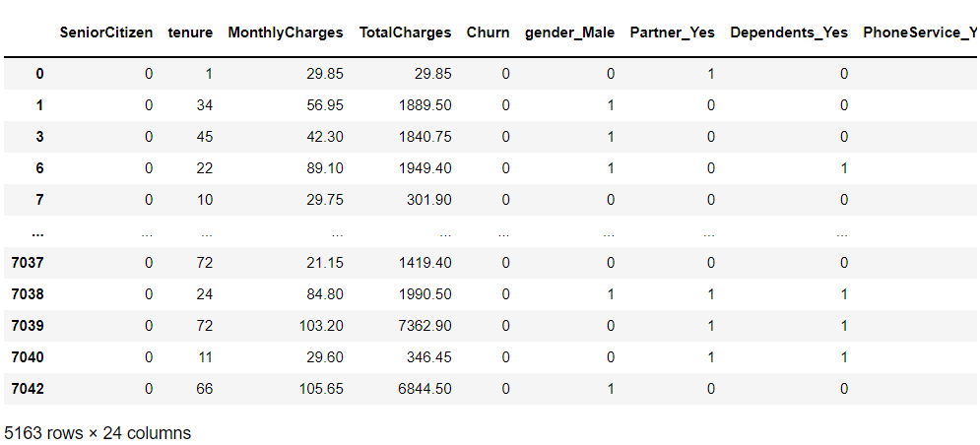Select row index 7042
980x445 pixels.
click(27, 389)
